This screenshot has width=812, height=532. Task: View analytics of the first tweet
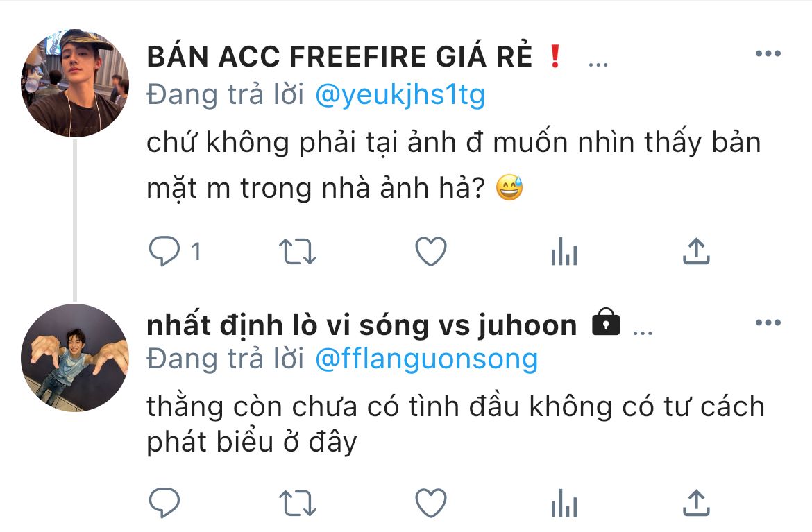pos(564,251)
